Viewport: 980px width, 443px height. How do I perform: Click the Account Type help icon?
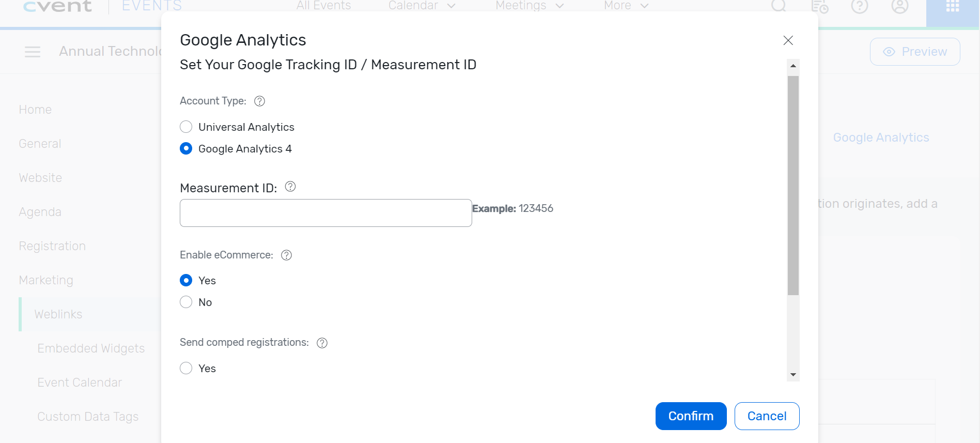[x=260, y=101]
